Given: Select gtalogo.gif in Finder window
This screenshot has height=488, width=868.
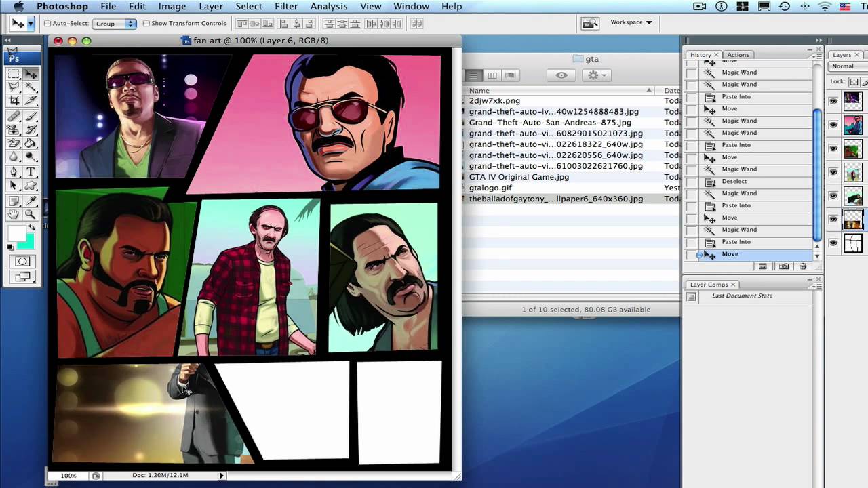Looking at the screenshot, I should click(490, 188).
